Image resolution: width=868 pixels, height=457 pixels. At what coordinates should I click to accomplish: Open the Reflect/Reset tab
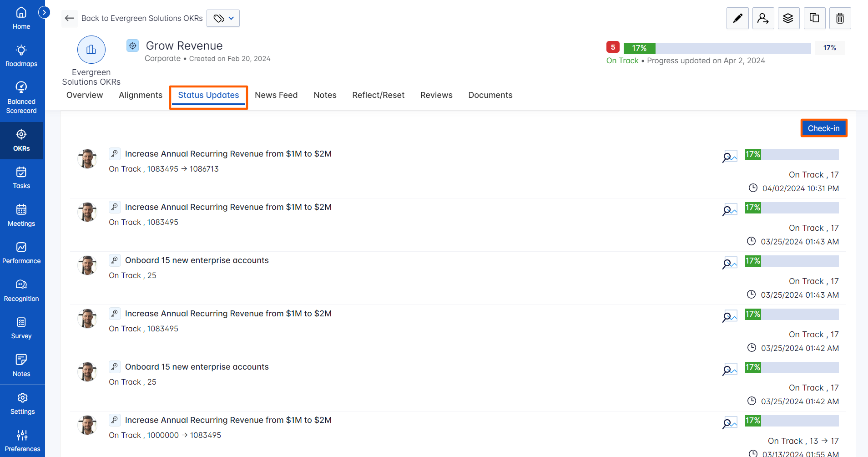click(378, 95)
